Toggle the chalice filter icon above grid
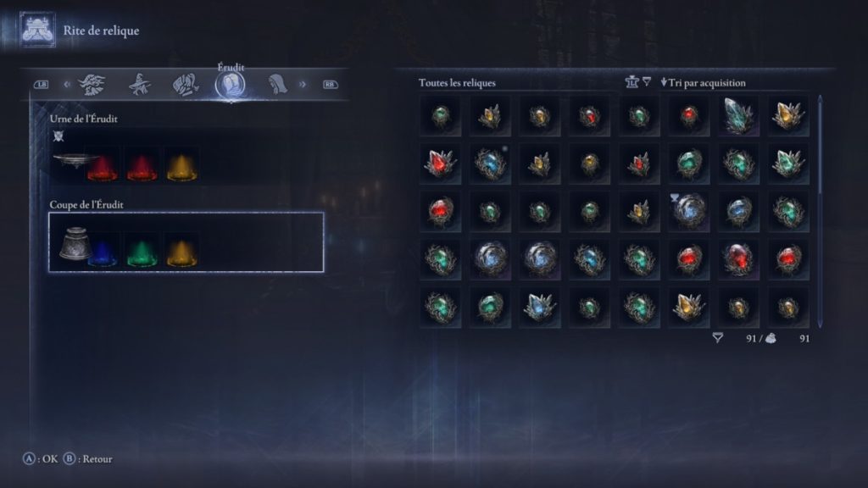Screen dimensions: 868x488 [632, 82]
